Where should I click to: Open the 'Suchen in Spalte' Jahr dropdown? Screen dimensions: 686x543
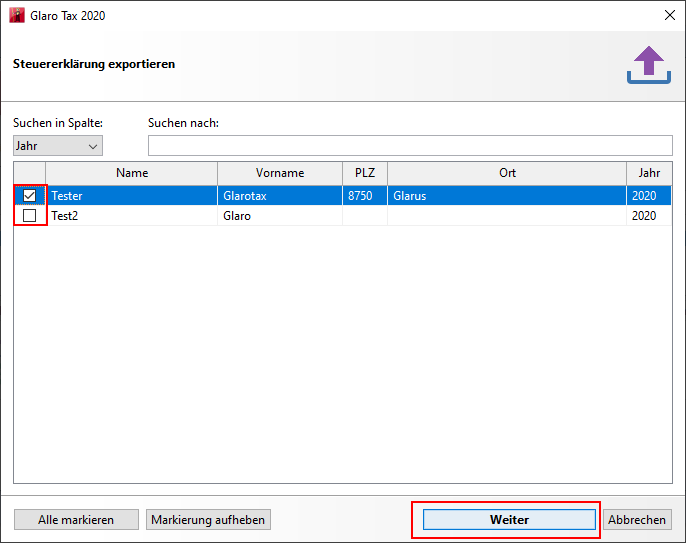click(x=58, y=146)
